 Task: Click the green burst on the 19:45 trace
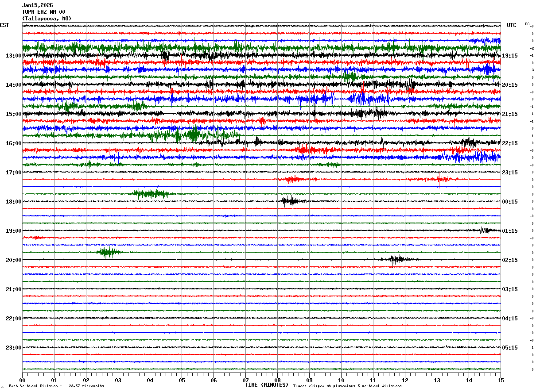(108, 252)
